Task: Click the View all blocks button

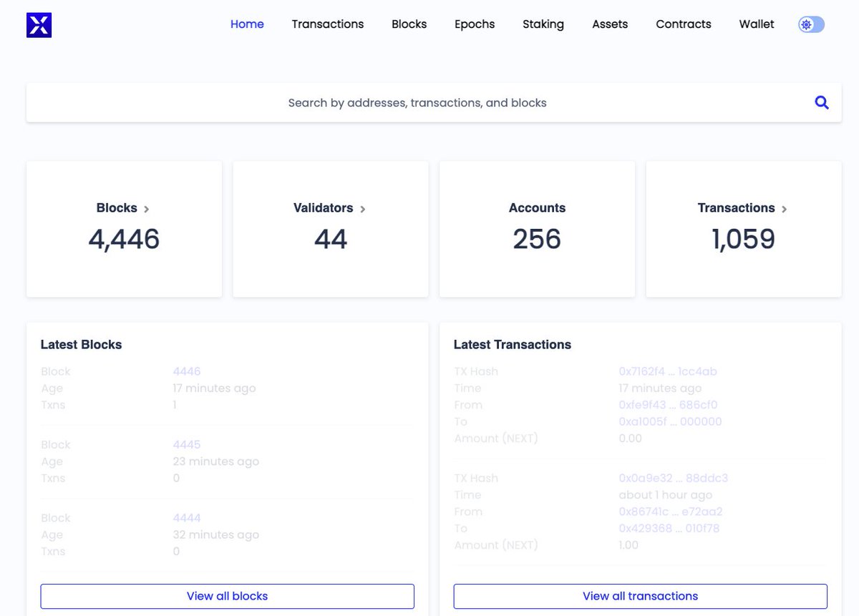Action: tap(228, 596)
